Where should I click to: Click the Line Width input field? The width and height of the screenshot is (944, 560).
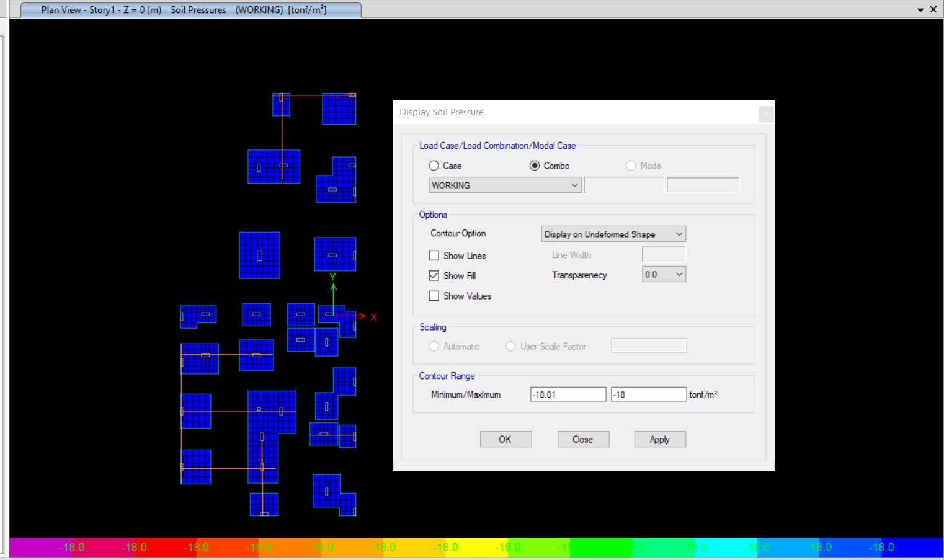click(664, 254)
